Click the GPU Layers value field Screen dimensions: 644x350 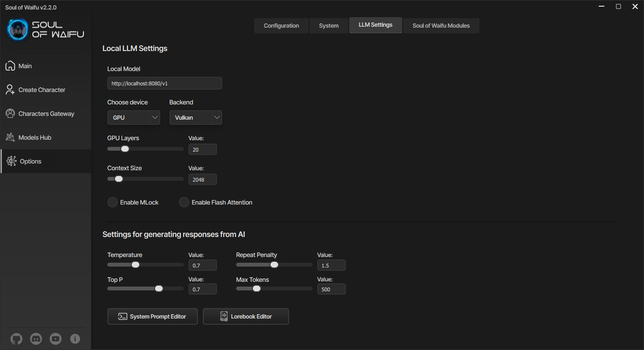click(x=203, y=149)
